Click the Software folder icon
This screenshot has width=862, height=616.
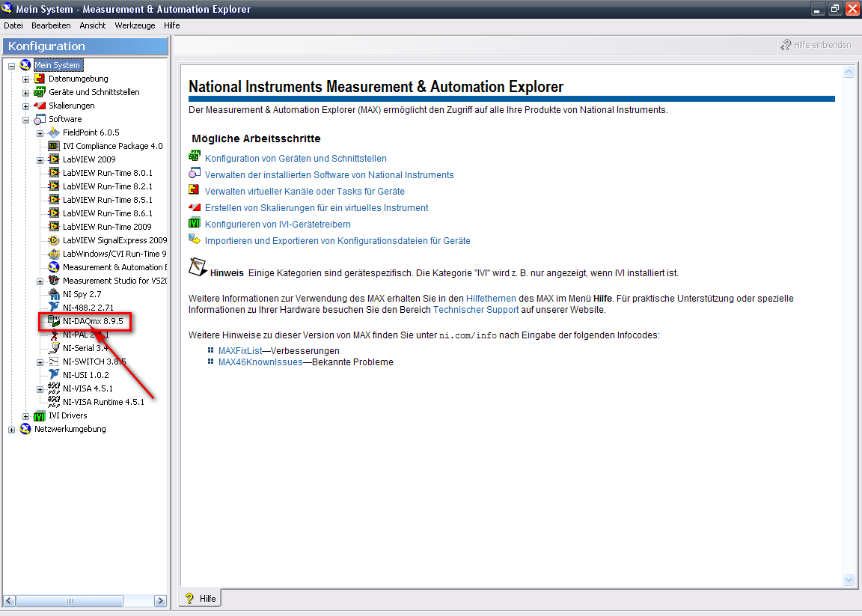[x=40, y=119]
